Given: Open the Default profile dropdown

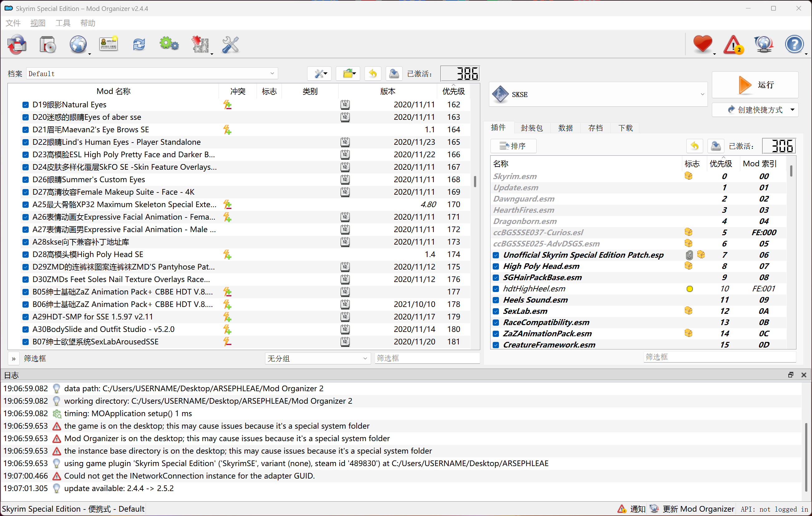Looking at the screenshot, I should [x=152, y=74].
